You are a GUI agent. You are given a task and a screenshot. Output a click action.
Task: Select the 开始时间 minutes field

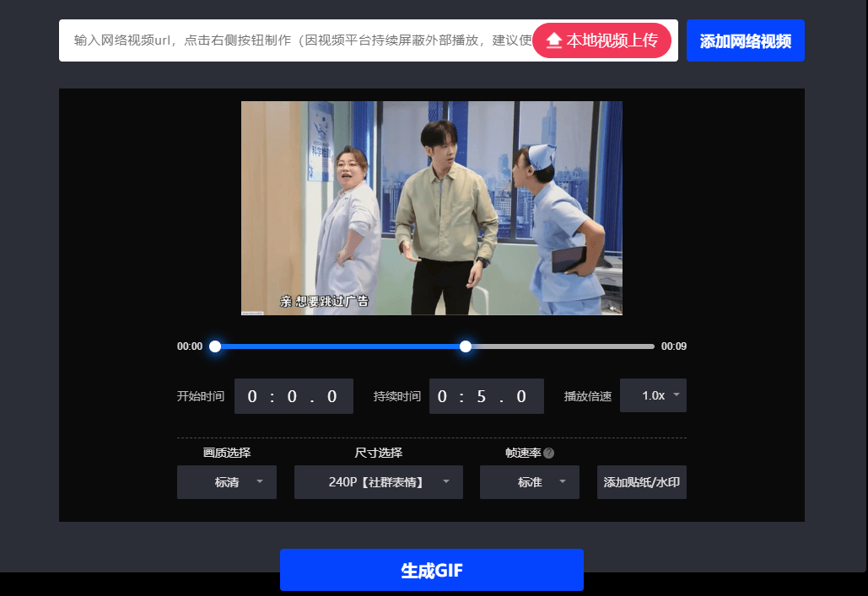click(251, 396)
